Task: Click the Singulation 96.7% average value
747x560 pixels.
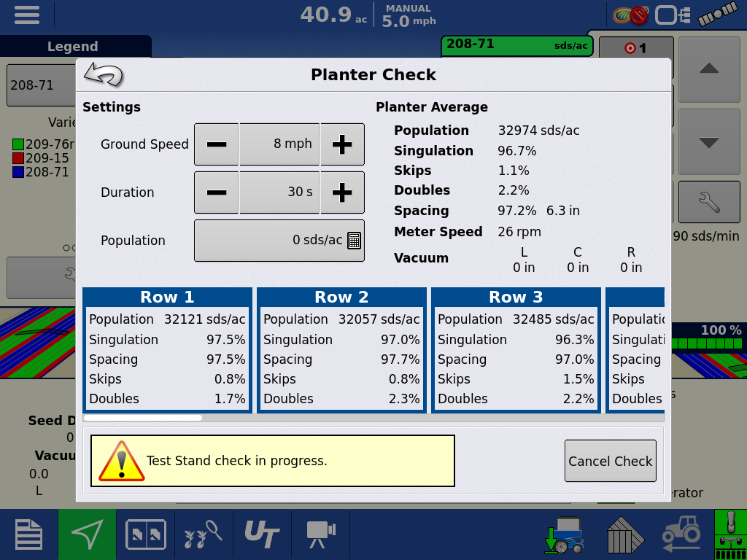Action: coord(517,151)
